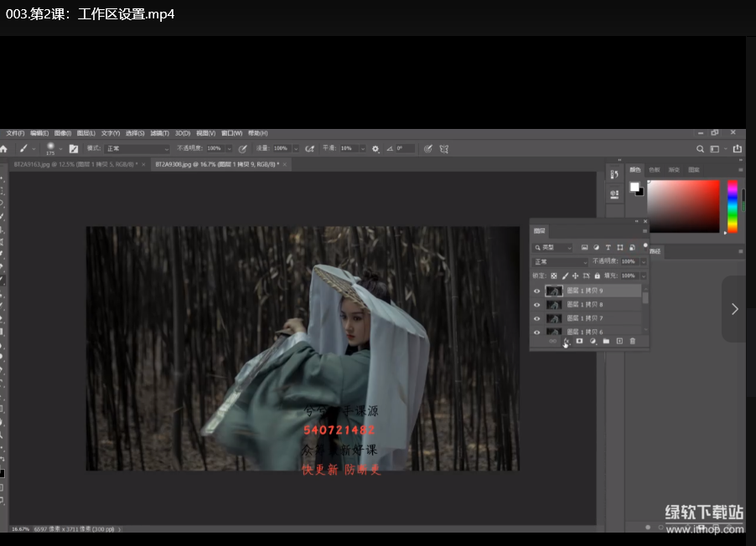Click the brush angle 0° input field
Screen dimensions: 756x546
coord(405,148)
